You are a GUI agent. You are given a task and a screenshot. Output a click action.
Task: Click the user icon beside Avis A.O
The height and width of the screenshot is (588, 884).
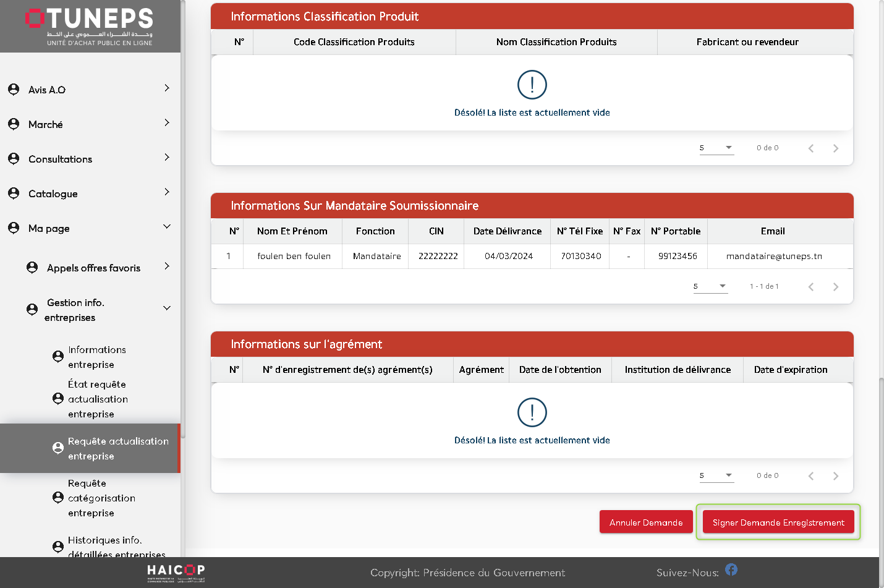point(14,90)
